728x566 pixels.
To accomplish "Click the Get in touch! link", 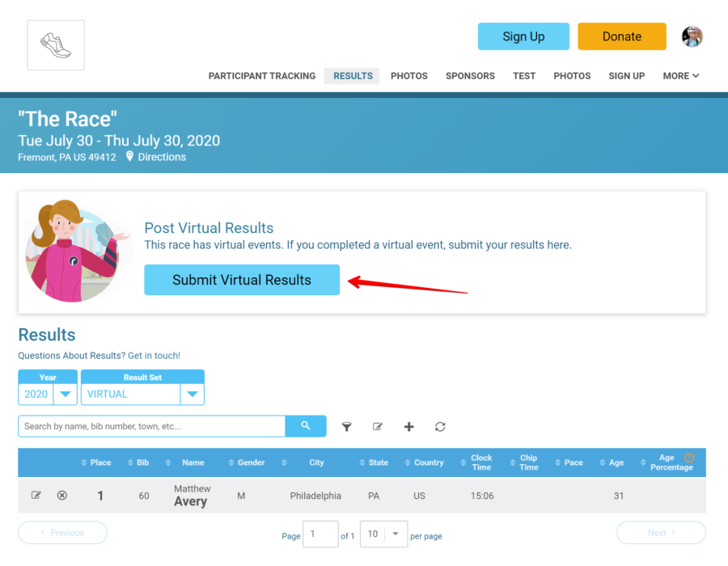I will click(154, 356).
